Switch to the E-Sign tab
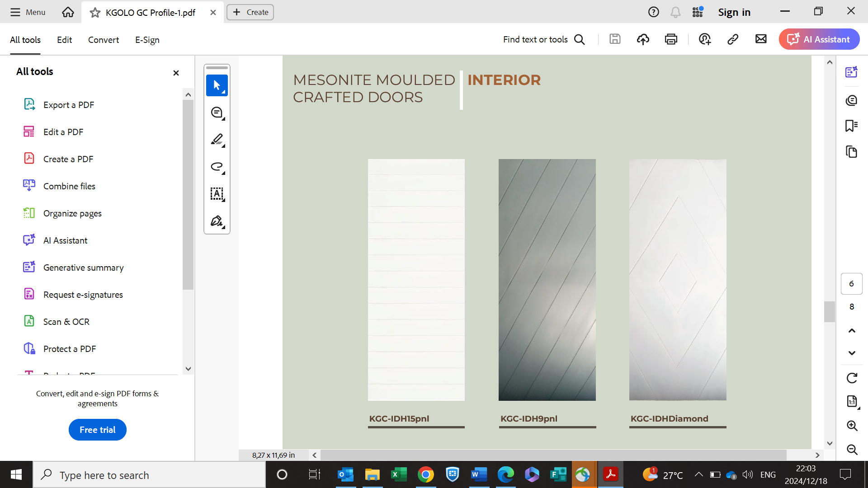Image resolution: width=868 pixels, height=488 pixels. click(147, 40)
